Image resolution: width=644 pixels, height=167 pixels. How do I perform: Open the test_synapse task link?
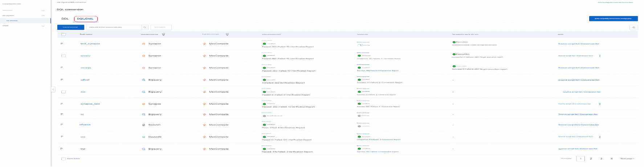tap(90, 44)
